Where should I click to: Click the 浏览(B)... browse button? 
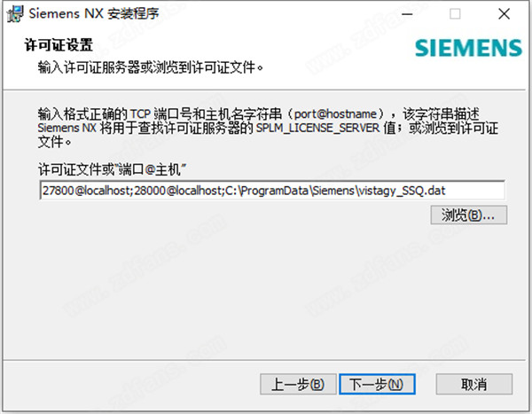[469, 215]
